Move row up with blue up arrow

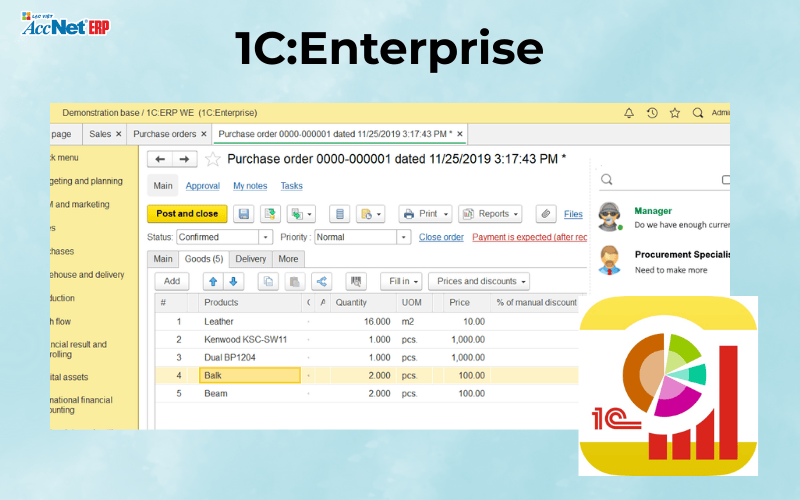(213, 281)
